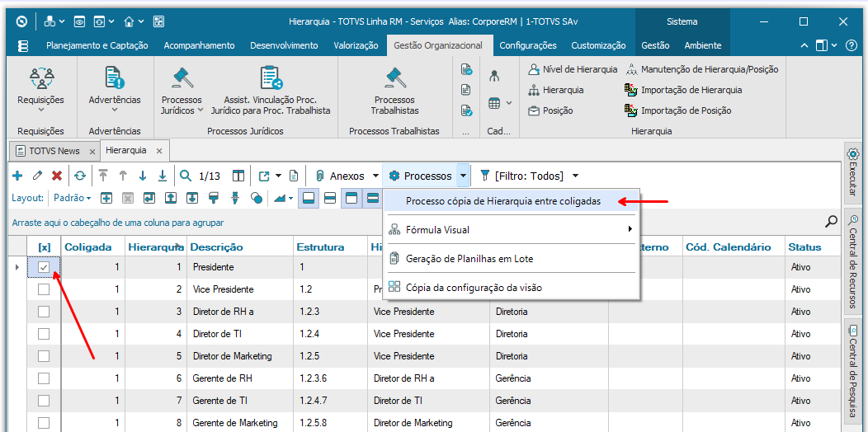Toggle the [x] select-all column header
868x432 pixels.
pos(44,247)
